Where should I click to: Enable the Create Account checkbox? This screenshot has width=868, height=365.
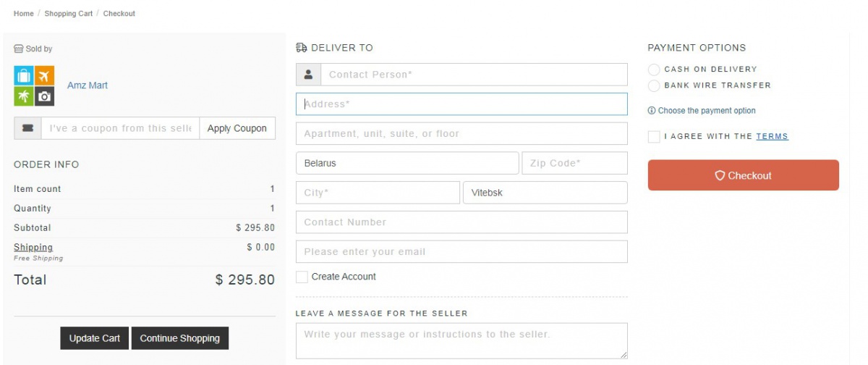pos(302,277)
